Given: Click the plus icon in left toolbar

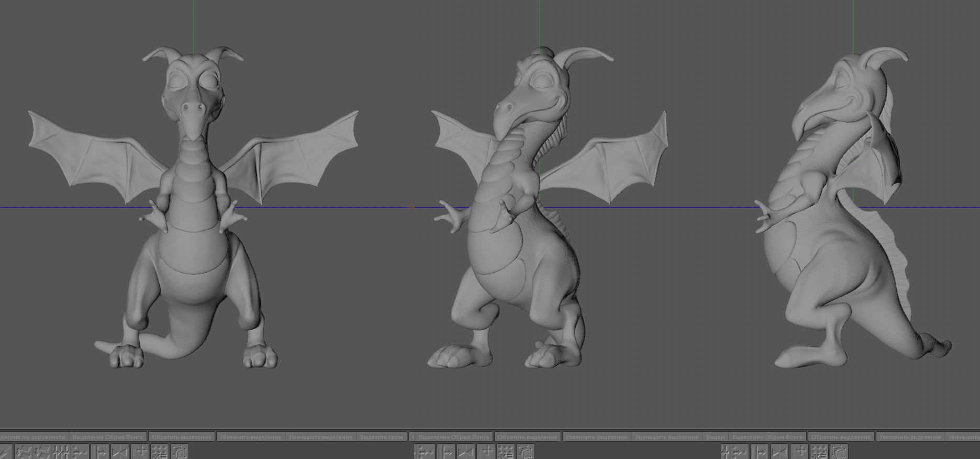Looking at the screenshot, I should (x=140, y=452).
